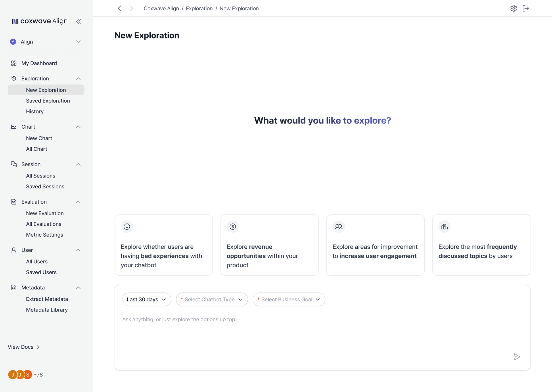Collapse the sidebar with the double-chevron icon
552x392 pixels.
pos(78,21)
